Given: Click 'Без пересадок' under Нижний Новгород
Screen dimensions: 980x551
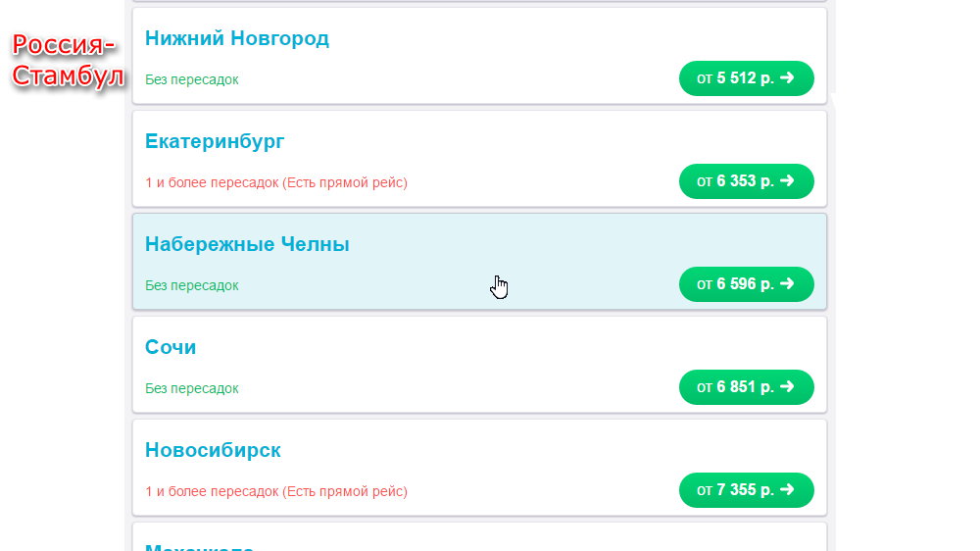Looking at the screenshot, I should pos(192,80).
